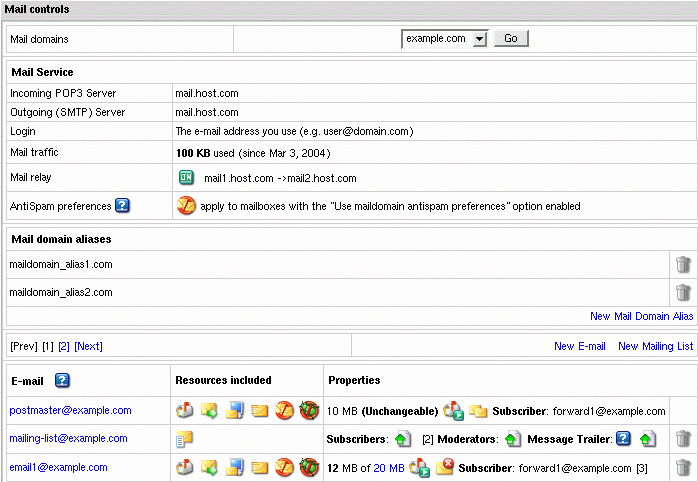Open the mail domains dropdown
Image resolution: width=698 pixels, height=482 pixels.
click(477, 38)
